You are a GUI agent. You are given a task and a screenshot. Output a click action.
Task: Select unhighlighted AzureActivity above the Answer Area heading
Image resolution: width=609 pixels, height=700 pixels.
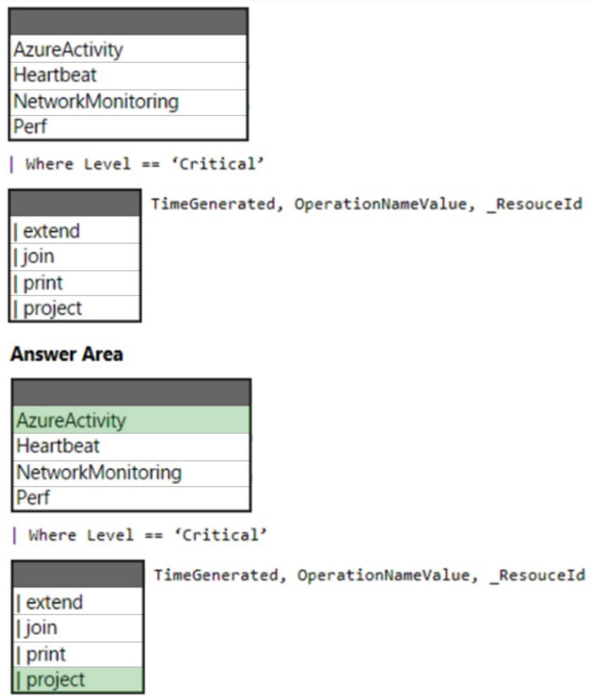[x=128, y=50]
